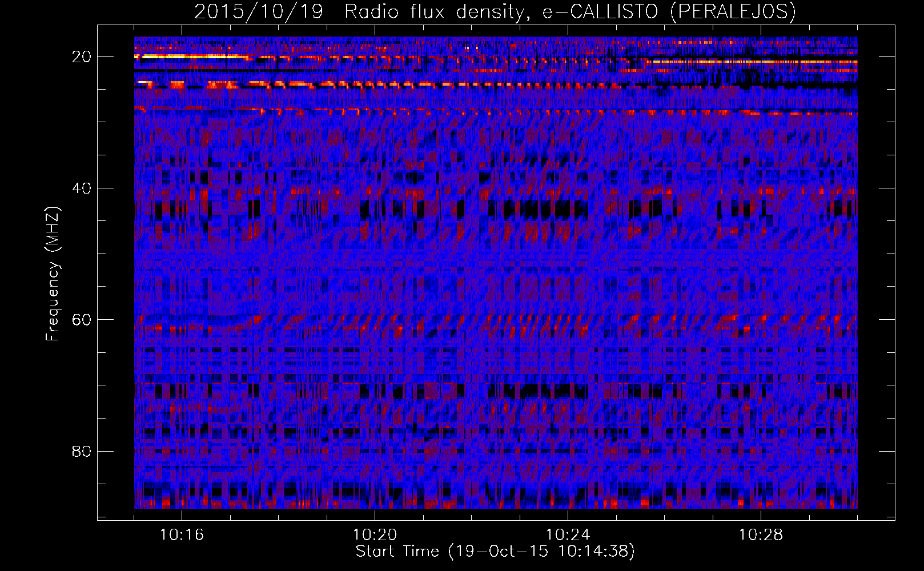Click the 10:16 time tick label

tap(182, 535)
